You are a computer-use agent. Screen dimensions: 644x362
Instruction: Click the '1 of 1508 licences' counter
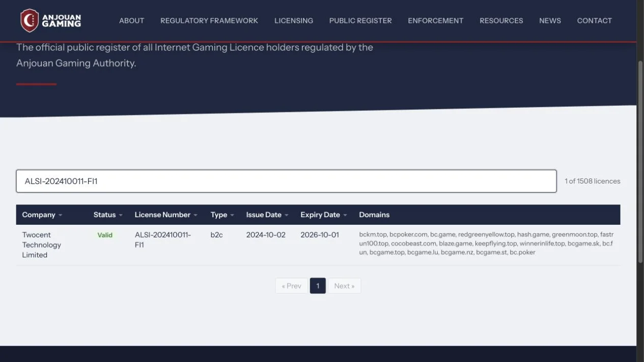(x=593, y=181)
